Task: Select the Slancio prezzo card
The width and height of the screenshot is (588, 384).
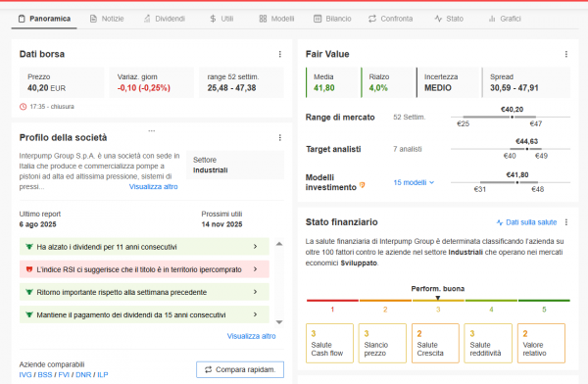Action: point(382,344)
